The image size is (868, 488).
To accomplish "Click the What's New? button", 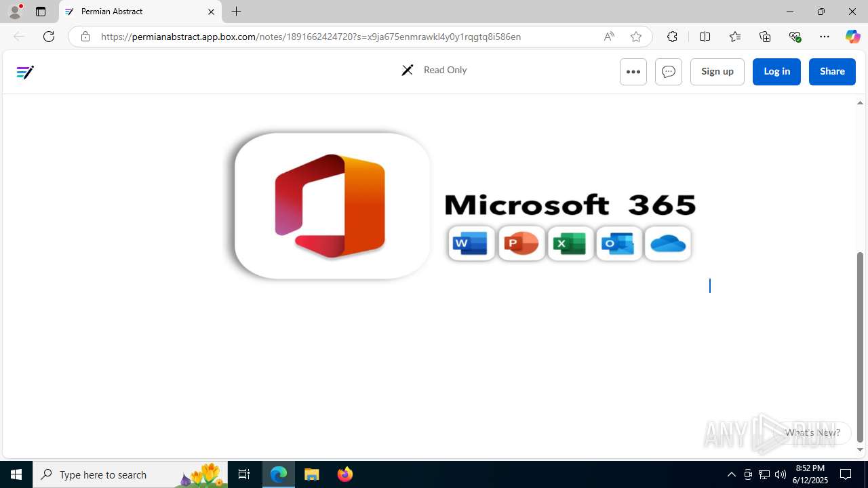I will point(812,432).
